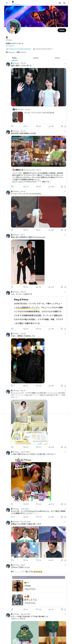
Task: Go back using the arrow icon
Action: tap(7, 3)
